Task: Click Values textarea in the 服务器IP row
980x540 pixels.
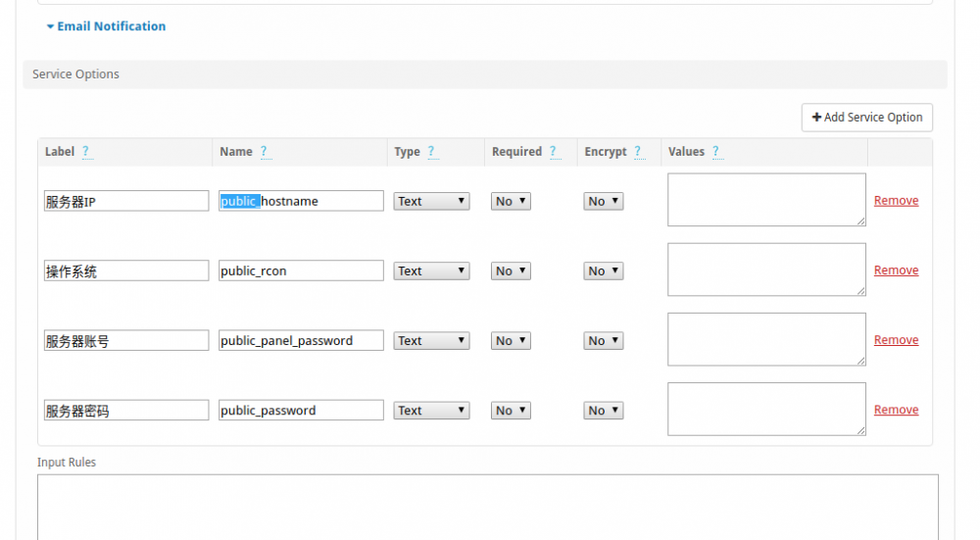Action: pos(766,199)
